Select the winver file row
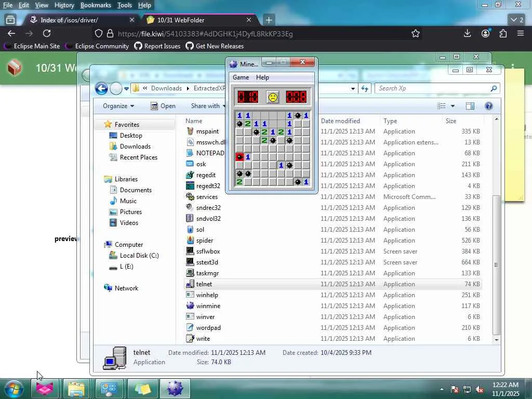532x399 pixels. tap(333, 316)
